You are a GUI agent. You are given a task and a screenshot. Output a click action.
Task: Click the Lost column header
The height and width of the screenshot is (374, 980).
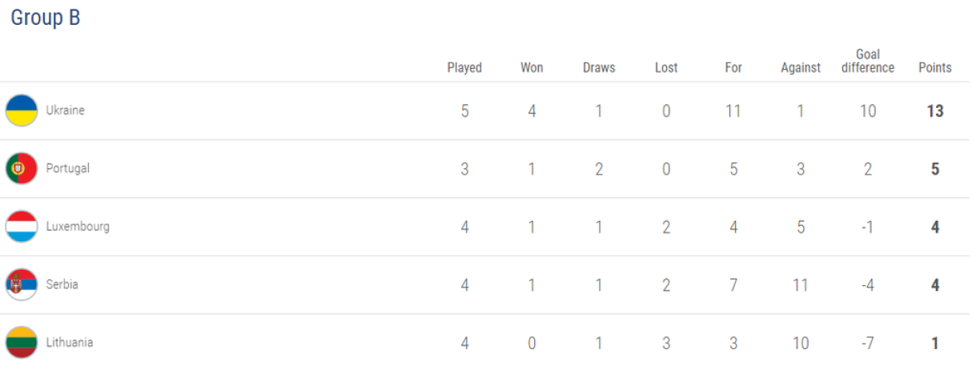666,68
